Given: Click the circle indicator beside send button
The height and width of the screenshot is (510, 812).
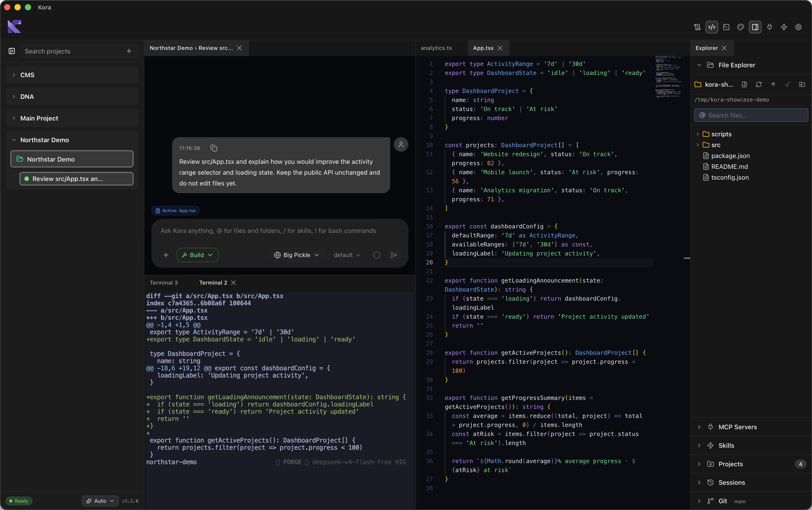Looking at the screenshot, I should coord(376,255).
